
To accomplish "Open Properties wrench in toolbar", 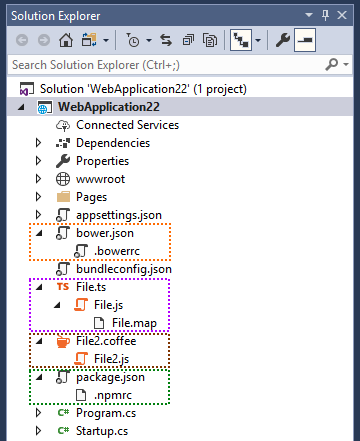I will 283,41.
